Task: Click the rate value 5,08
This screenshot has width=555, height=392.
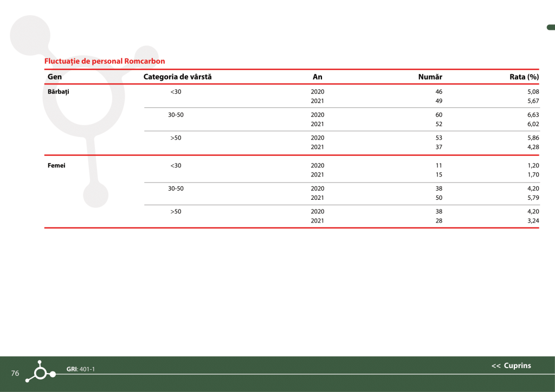Action: tap(533, 92)
